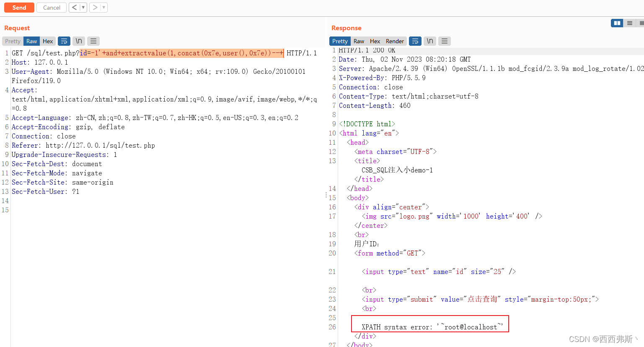This screenshot has height=347, width=644.
Task: Click the Request panel heading
Action: (17, 28)
